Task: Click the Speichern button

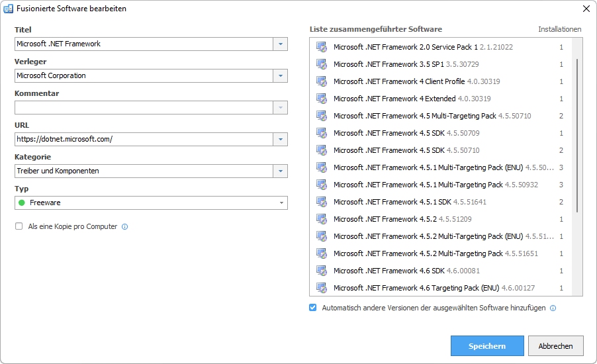Action: point(487,346)
